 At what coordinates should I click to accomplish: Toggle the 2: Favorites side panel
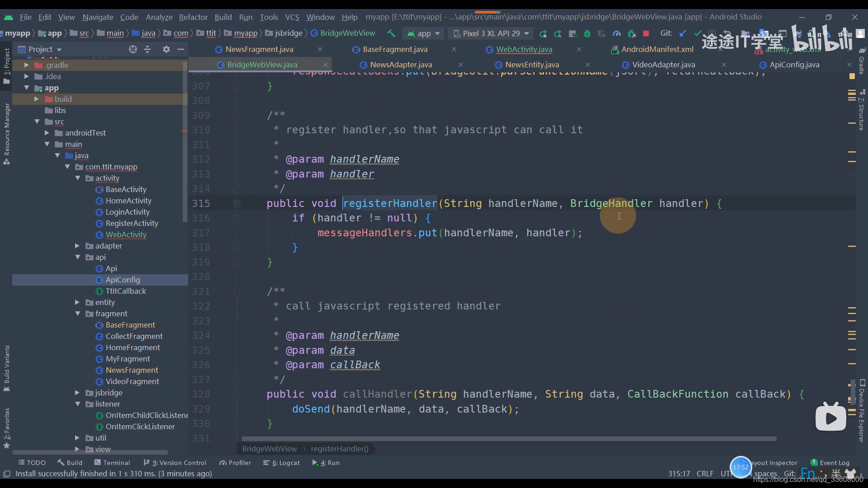pos(6,428)
